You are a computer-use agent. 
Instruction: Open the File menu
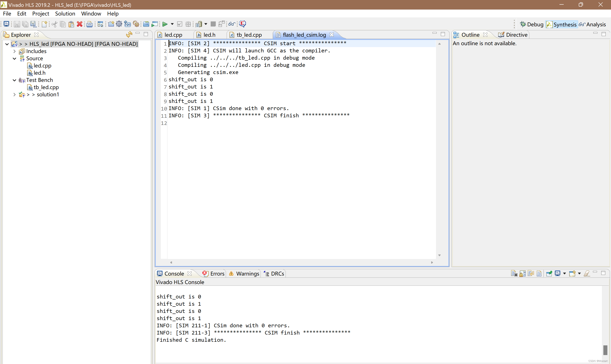tap(7, 13)
